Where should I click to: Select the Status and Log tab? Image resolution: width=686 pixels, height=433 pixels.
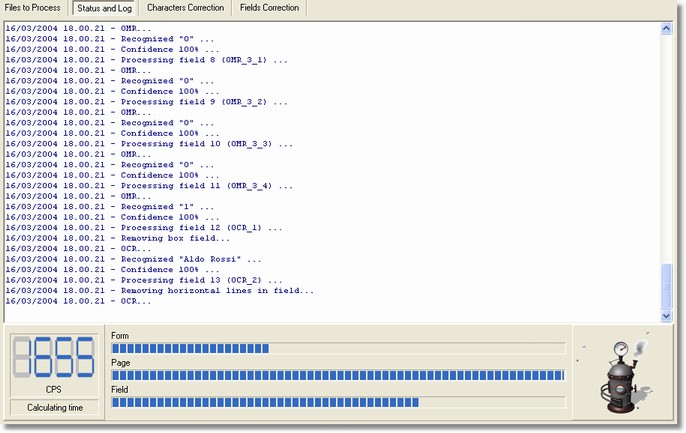point(104,8)
